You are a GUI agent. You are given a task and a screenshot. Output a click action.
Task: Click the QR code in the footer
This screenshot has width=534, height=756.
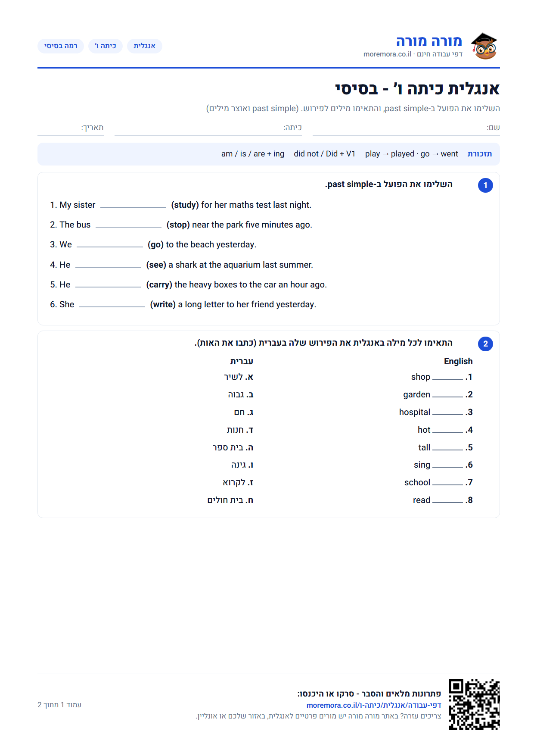coord(474,705)
